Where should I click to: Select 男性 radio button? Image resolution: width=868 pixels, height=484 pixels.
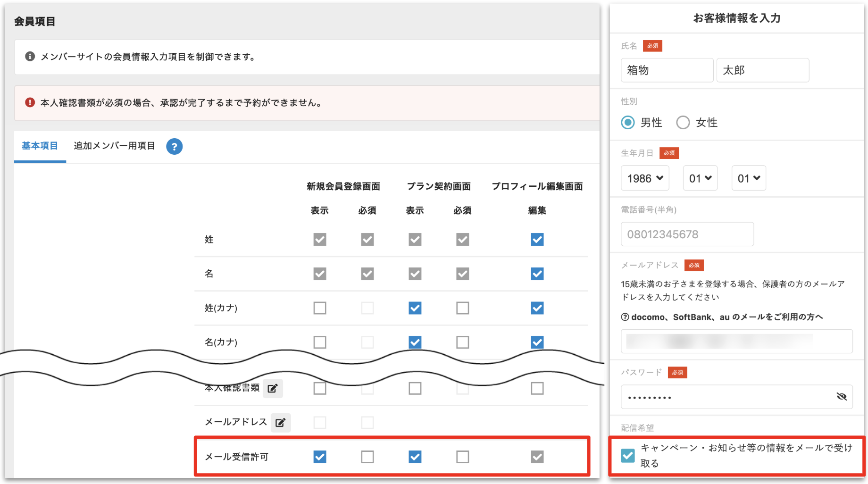[627, 123]
